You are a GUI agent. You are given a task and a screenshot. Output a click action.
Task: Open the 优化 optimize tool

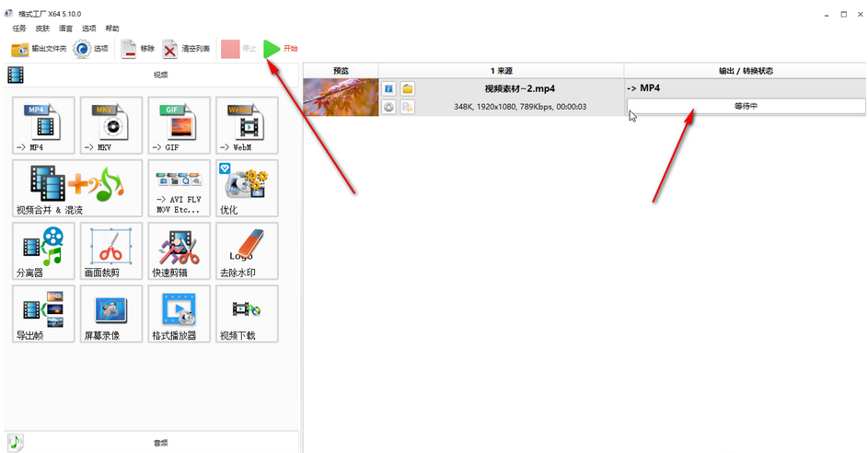[247, 188]
